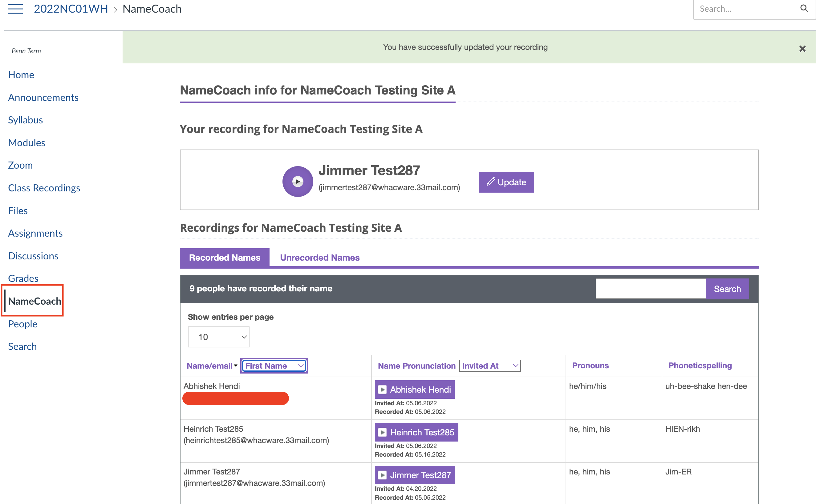Switch to the Unrecorded Names tab
Screen dimensions: 820x504
(x=320, y=258)
